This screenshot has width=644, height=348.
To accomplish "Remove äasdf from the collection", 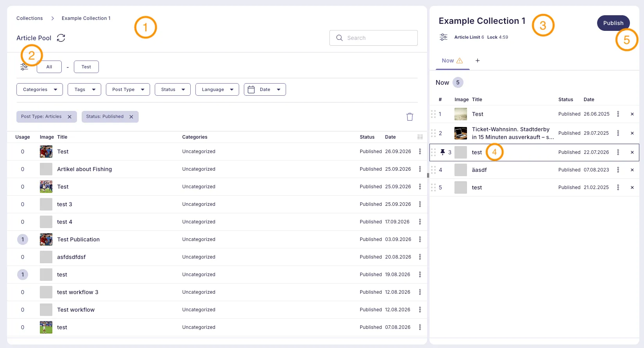I will tap(632, 170).
